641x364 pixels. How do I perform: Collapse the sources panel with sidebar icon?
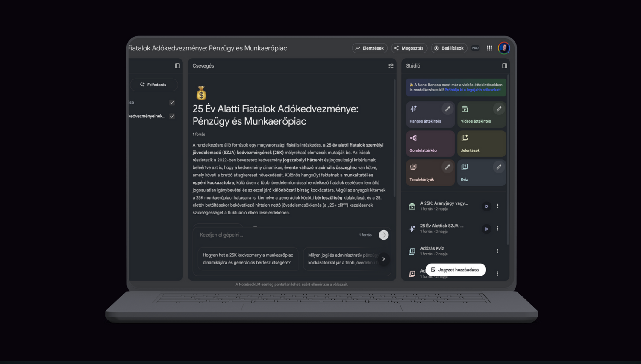[x=177, y=66]
